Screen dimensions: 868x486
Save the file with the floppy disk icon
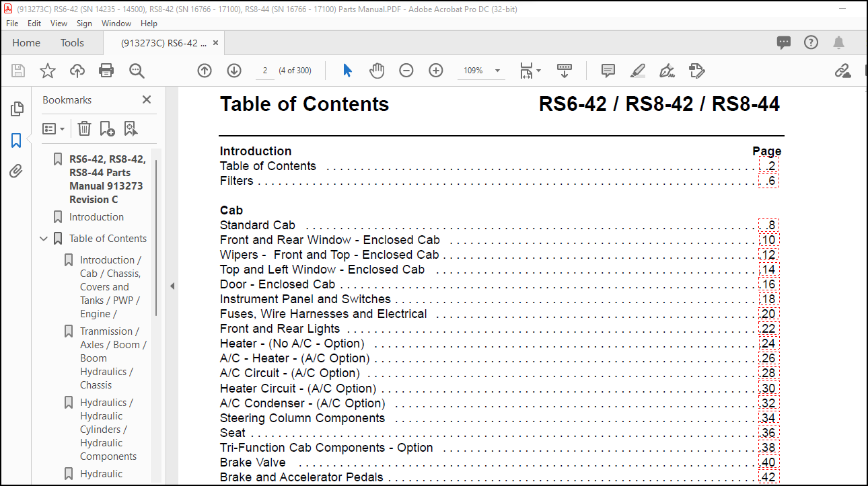tap(18, 71)
